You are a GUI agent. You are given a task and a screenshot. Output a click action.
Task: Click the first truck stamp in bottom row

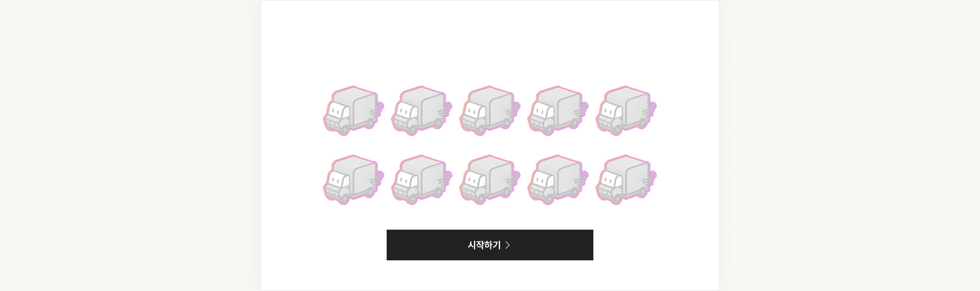[353, 180]
